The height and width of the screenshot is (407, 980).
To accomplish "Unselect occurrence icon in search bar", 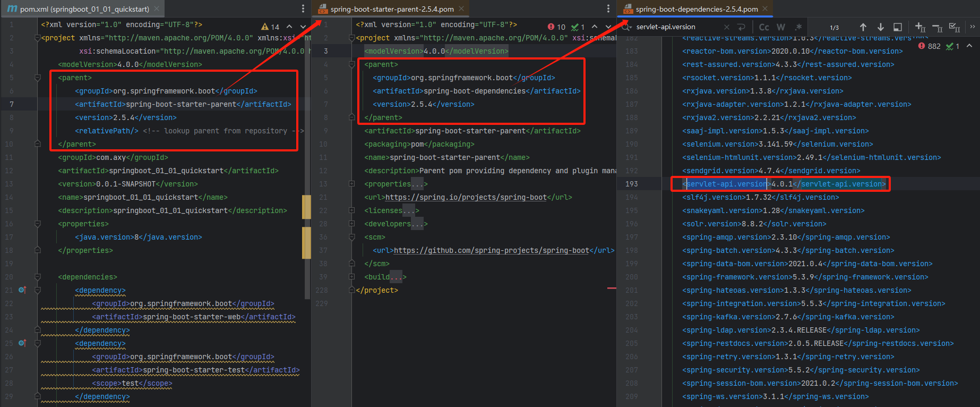I will point(938,27).
